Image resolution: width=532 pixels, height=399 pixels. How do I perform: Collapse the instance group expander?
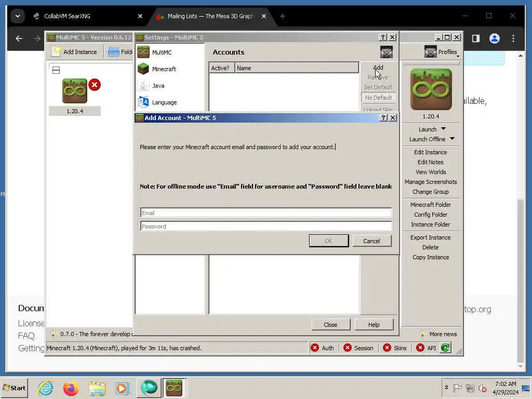point(56,70)
